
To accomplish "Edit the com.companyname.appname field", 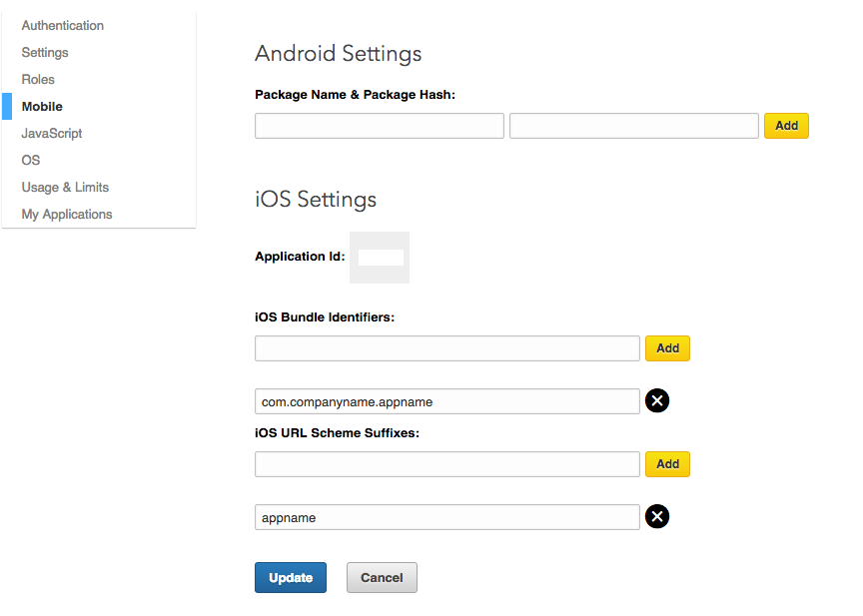I will [446, 401].
